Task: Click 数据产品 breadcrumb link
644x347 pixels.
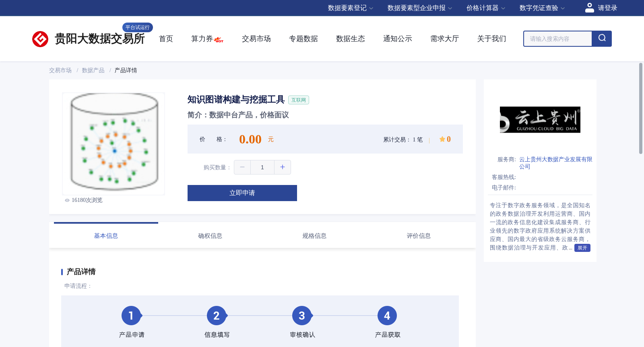Action: coord(93,71)
